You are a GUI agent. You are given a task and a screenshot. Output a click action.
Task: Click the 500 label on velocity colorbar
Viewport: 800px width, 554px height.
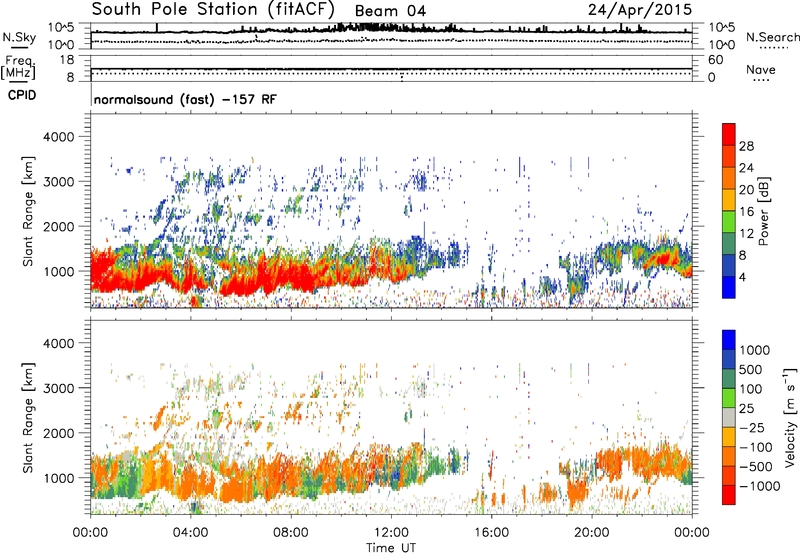[x=750, y=370]
